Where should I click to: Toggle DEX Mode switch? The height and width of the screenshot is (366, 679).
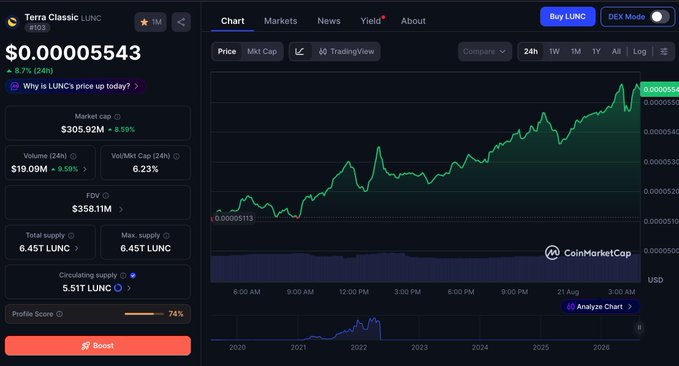pos(660,17)
